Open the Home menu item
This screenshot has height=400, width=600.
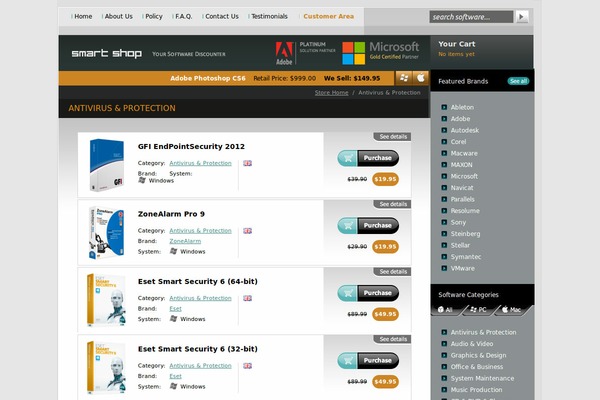[x=83, y=16]
